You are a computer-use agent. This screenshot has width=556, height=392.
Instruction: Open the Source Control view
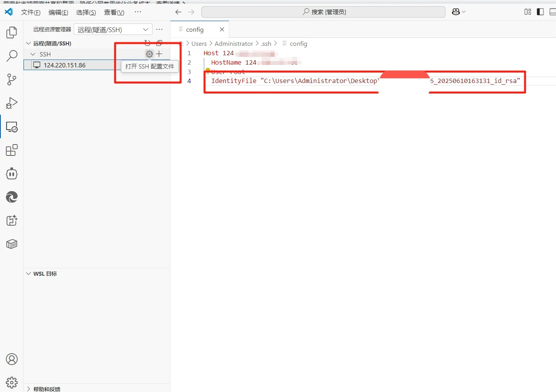click(x=11, y=79)
